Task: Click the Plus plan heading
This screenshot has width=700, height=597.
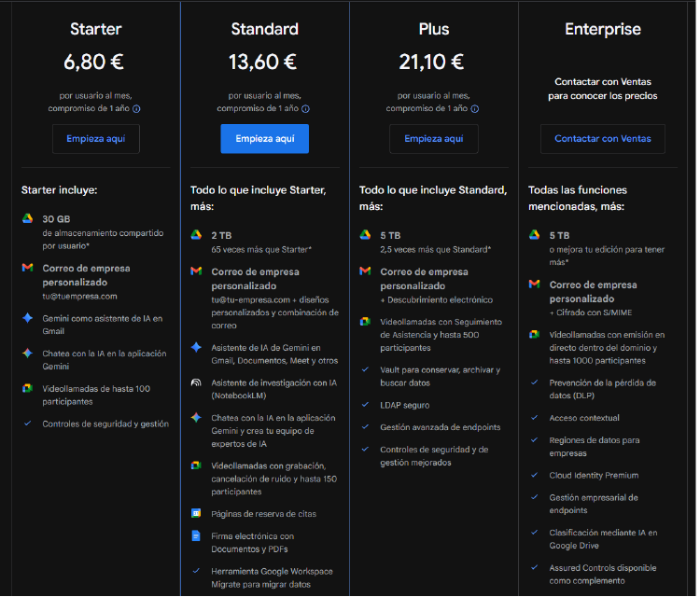Action: point(433,29)
